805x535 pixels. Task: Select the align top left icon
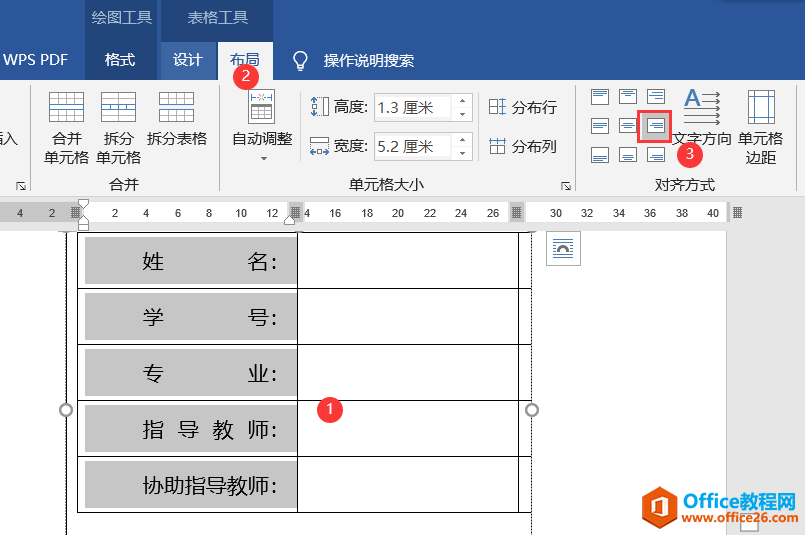600,97
